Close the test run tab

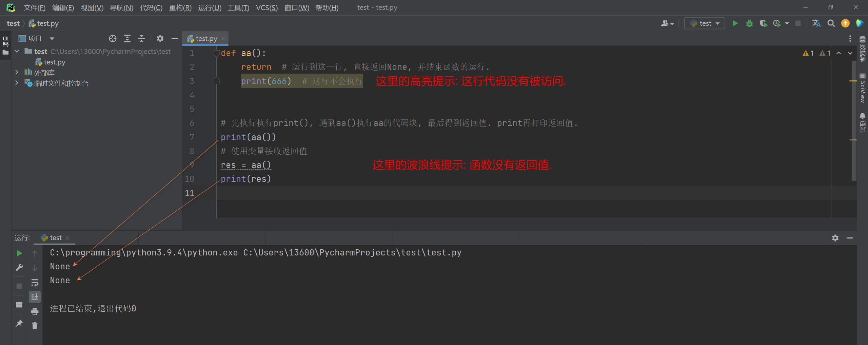tap(67, 238)
